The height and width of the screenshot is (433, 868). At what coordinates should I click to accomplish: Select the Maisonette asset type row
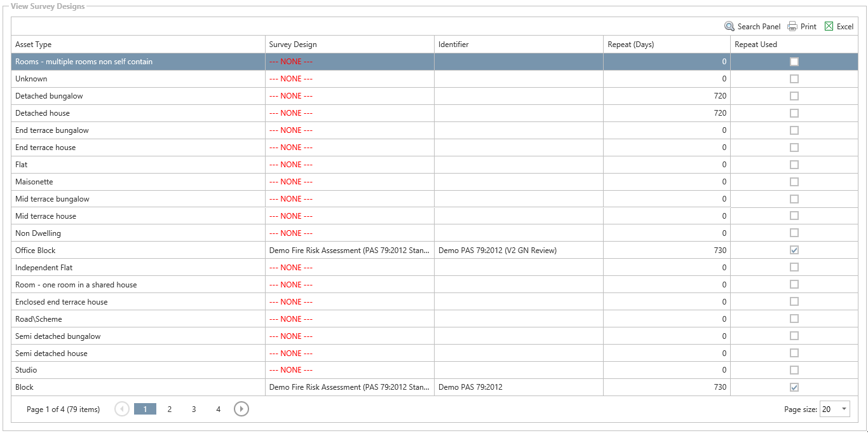pyautogui.click(x=34, y=182)
